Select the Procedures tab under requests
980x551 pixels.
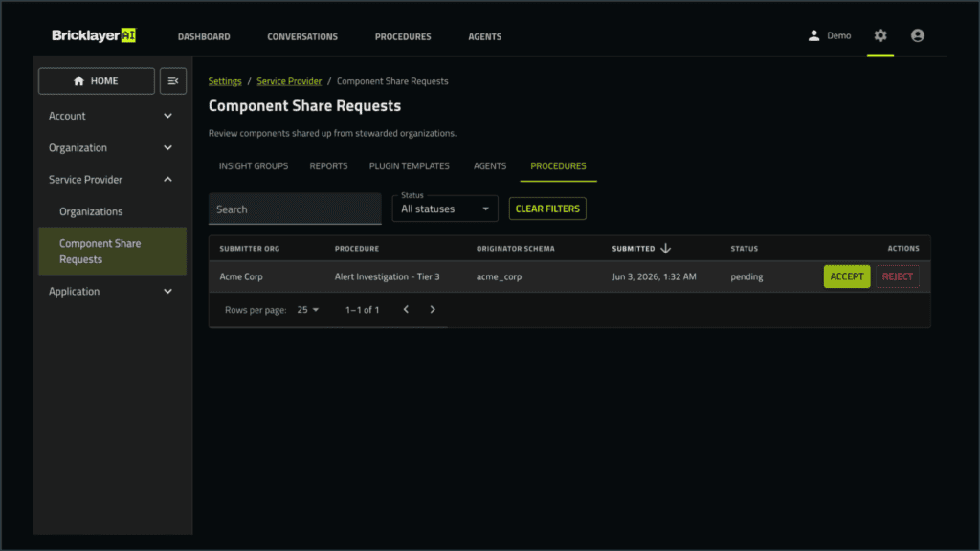click(558, 166)
